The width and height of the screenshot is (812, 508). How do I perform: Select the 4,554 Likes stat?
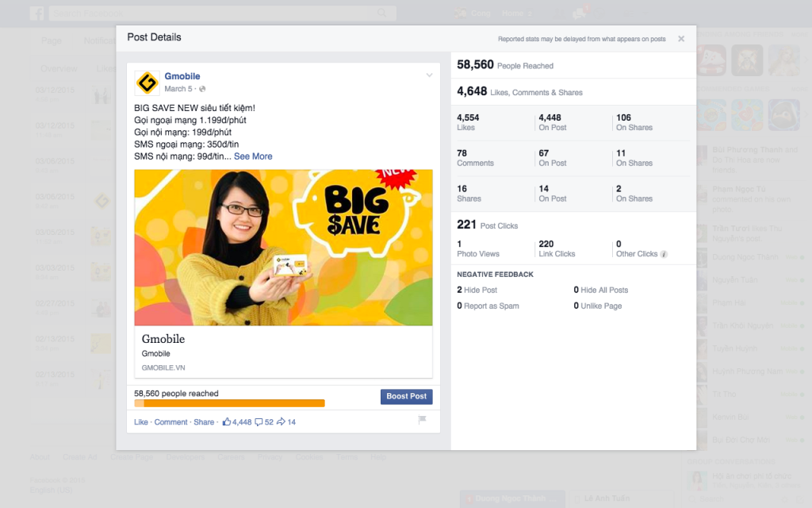[468, 122]
